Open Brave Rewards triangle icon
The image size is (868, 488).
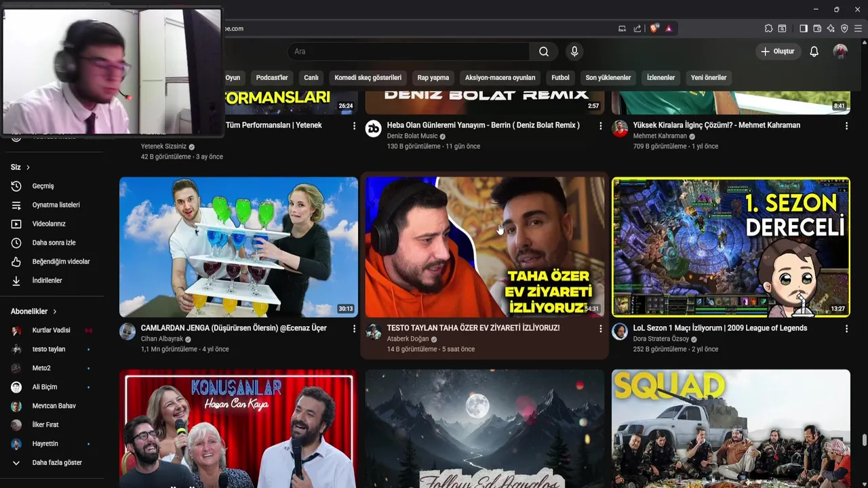tap(669, 28)
